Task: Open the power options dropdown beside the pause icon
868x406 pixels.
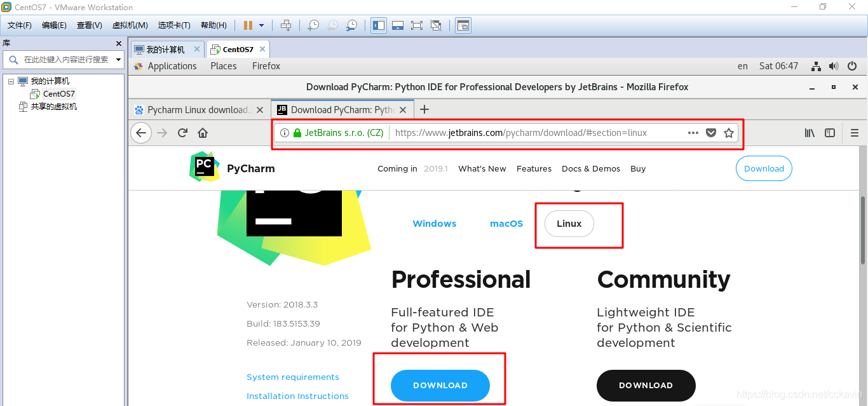Action: 261,25
